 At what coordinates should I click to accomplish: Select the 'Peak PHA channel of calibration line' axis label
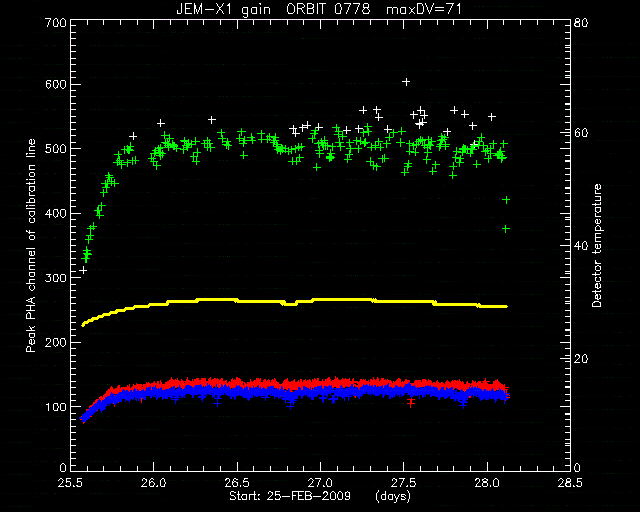click(31, 246)
